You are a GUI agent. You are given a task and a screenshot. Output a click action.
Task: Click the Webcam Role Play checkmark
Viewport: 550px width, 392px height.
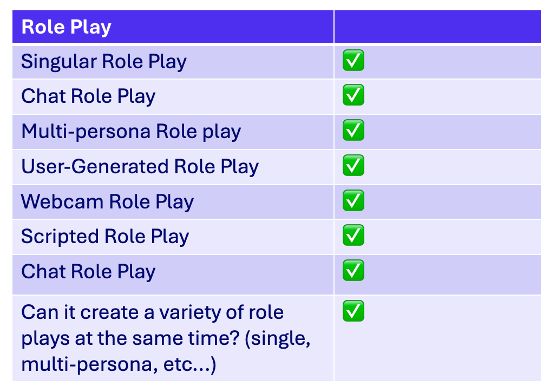pyautogui.click(x=353, y=201)
